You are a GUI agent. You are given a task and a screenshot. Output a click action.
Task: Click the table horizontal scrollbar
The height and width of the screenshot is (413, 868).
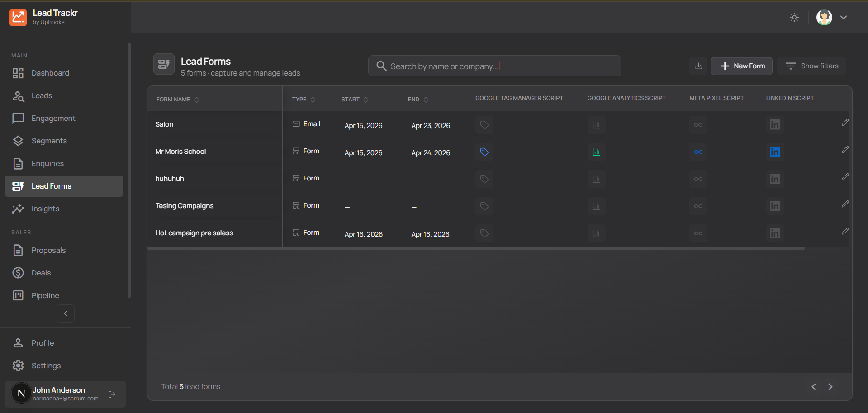(476, 248)
